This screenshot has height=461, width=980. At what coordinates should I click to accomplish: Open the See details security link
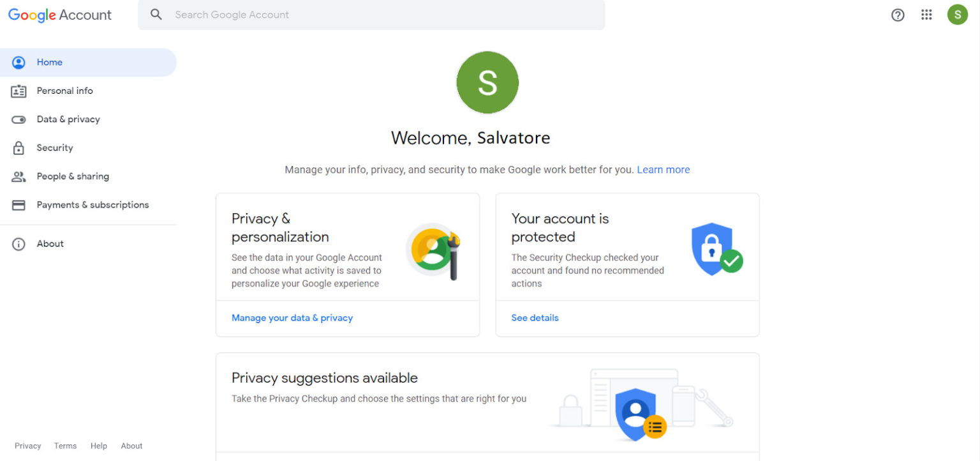click(535, 318)
